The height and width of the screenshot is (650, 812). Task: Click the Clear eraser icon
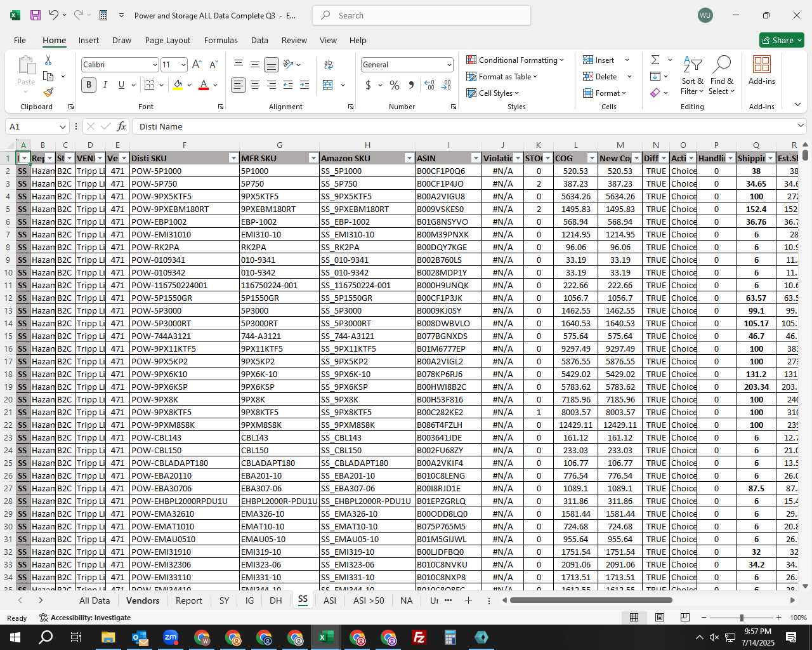[x=655, y=93]
